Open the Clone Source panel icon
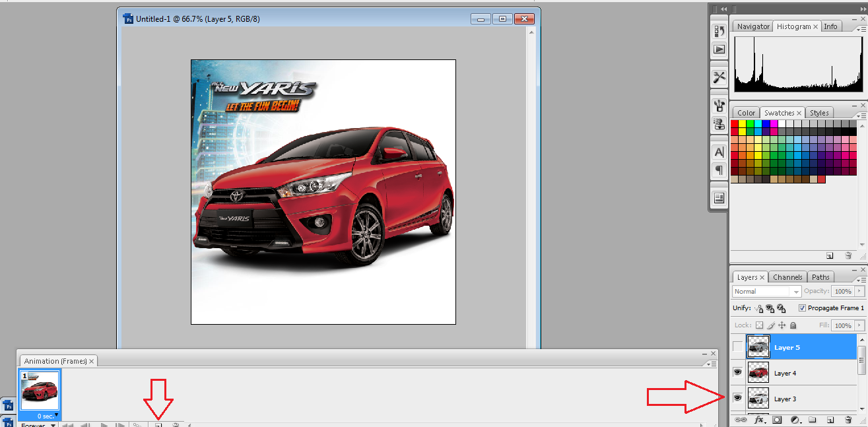Screen dimensions: 868x427 pos(719,123)
